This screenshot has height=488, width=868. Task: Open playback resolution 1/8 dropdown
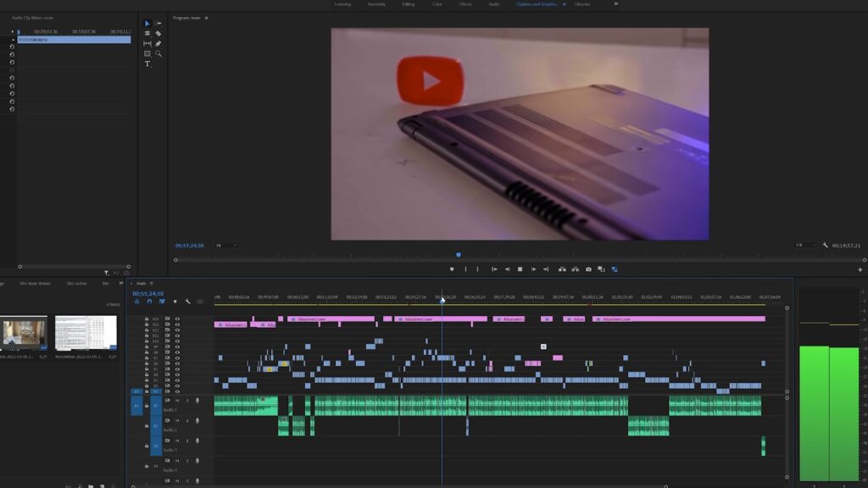(x=805, y=245)
